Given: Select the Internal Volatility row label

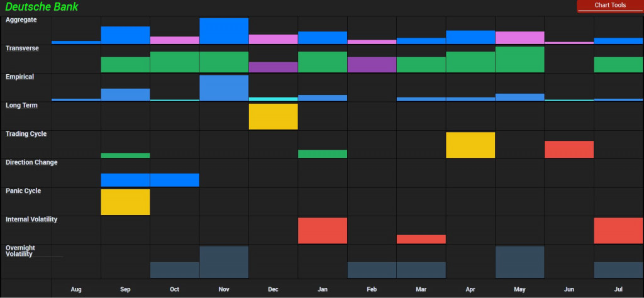Looking at the screenshot, I should pos(31,219).
